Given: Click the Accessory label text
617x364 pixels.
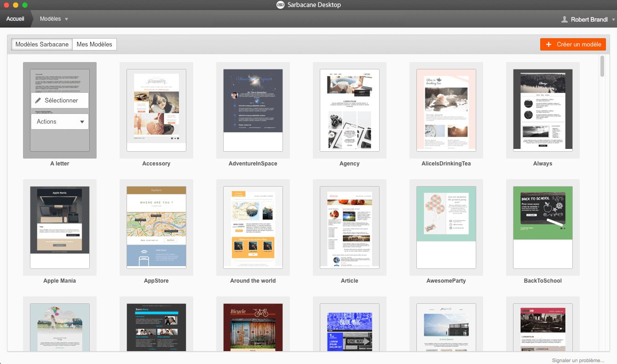Looking at the screenshot, I should pyautogui.click(x=156, y=164).
